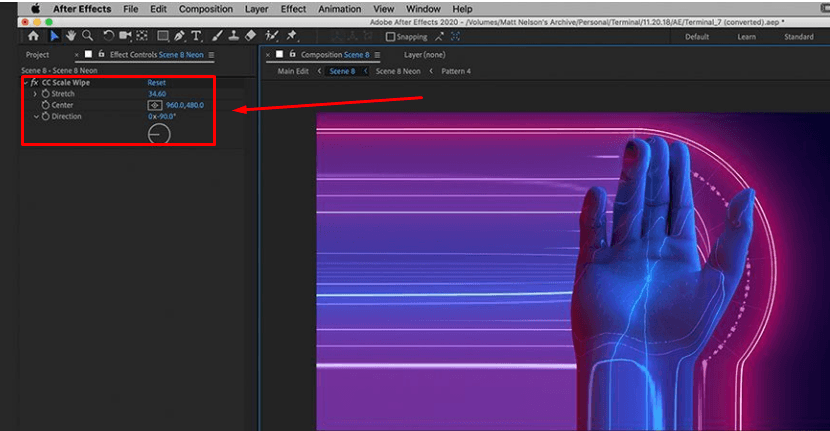Close the Composition panel tab
This screenshot has height=431, width=830.
(x=268, y=55)
